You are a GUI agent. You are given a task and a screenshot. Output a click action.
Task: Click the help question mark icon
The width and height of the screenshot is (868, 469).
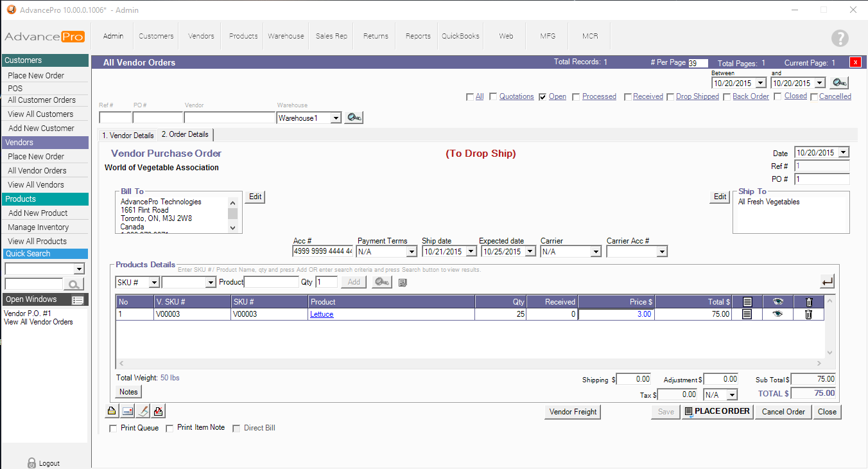point(840,38)
